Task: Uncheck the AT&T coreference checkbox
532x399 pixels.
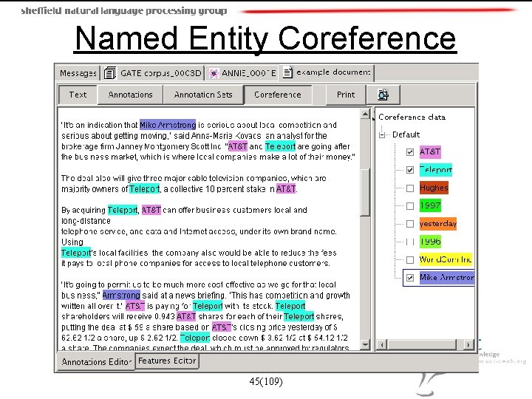Action: [x=410, y=151]
